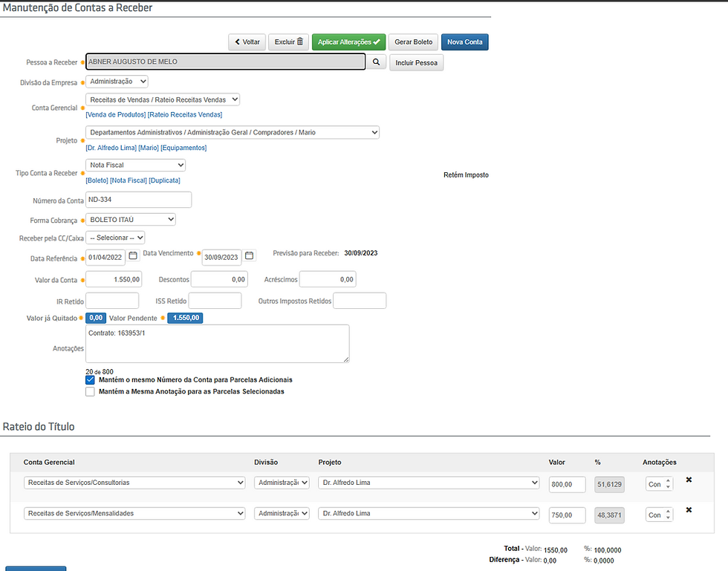The height and width of the screenshot is (571, 728).
Task: Click Gerar Boleto button
Action: [x=413, y=42]
